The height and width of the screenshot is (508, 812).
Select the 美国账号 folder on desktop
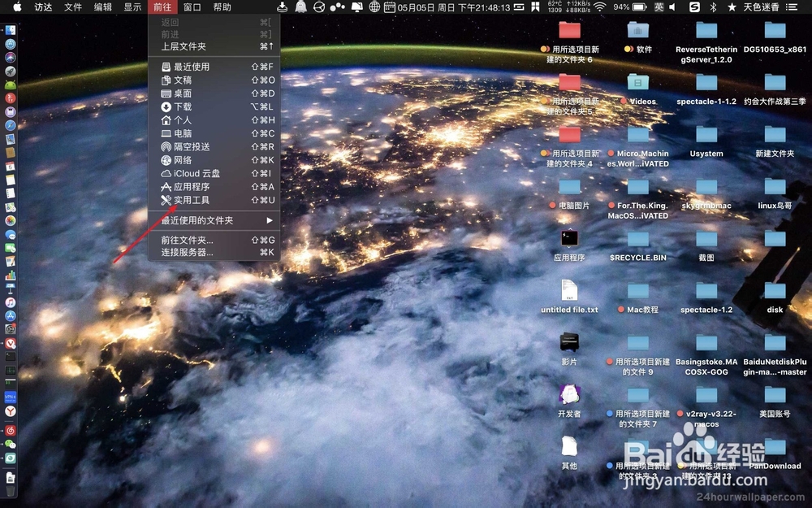click(x=775, y=402)
